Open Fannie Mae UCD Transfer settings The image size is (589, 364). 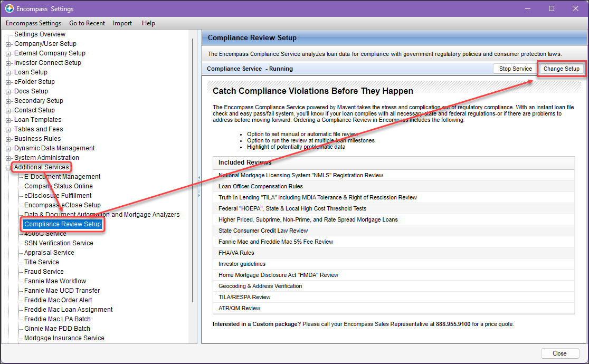[62, 290]
